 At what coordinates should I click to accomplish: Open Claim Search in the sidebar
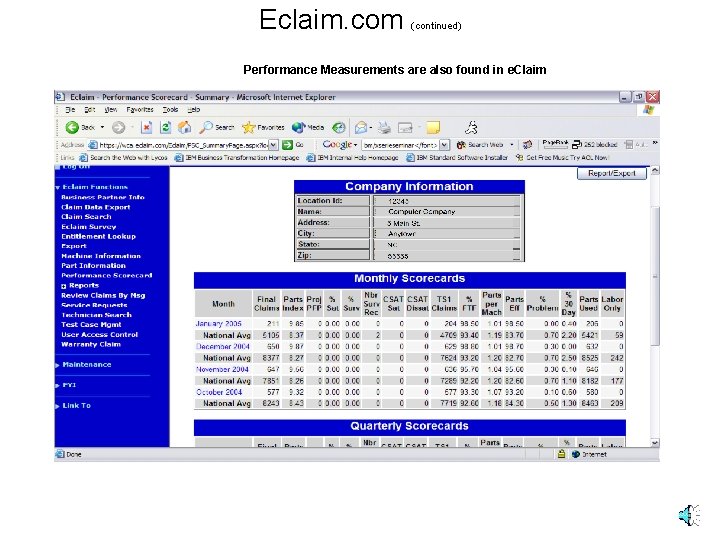point(86,217)
